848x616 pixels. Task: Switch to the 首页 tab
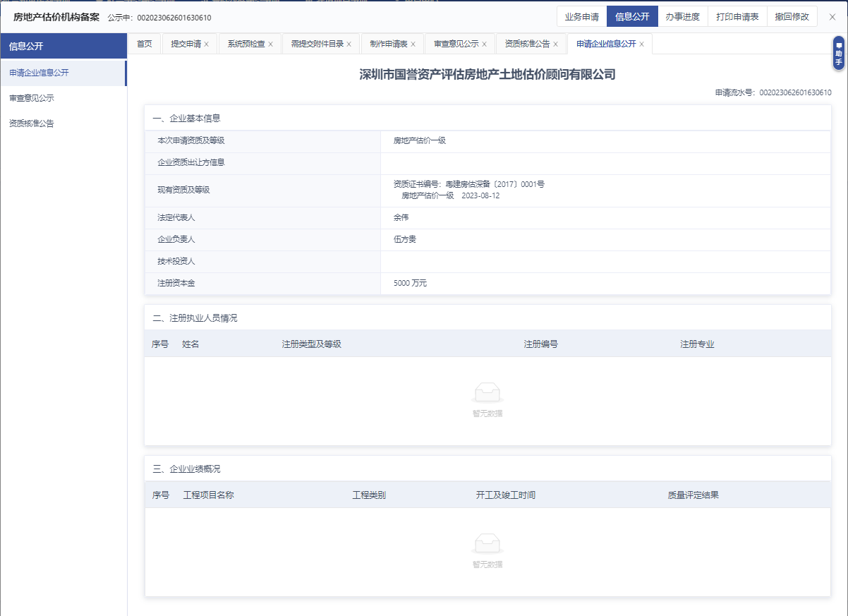[144, 44]
